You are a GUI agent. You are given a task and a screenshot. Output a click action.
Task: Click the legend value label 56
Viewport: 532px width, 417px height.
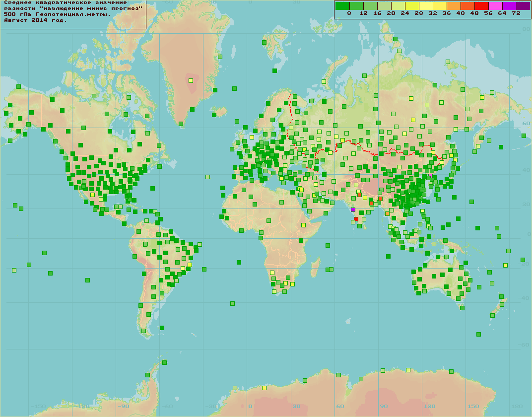tap(488, 13)
